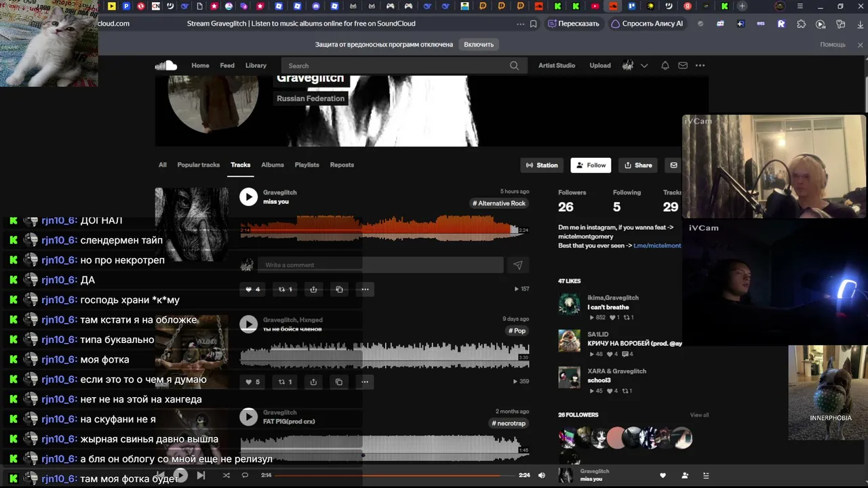Play the track ты не бойся членов
This screenshot has width=868, height=488.
click(249, 324)
